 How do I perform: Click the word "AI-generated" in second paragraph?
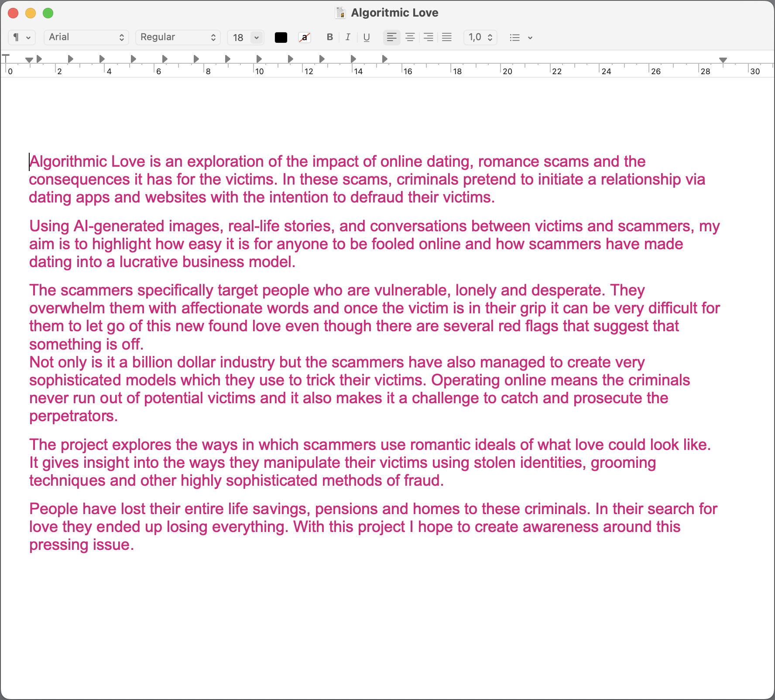click(x=119, y=226)
